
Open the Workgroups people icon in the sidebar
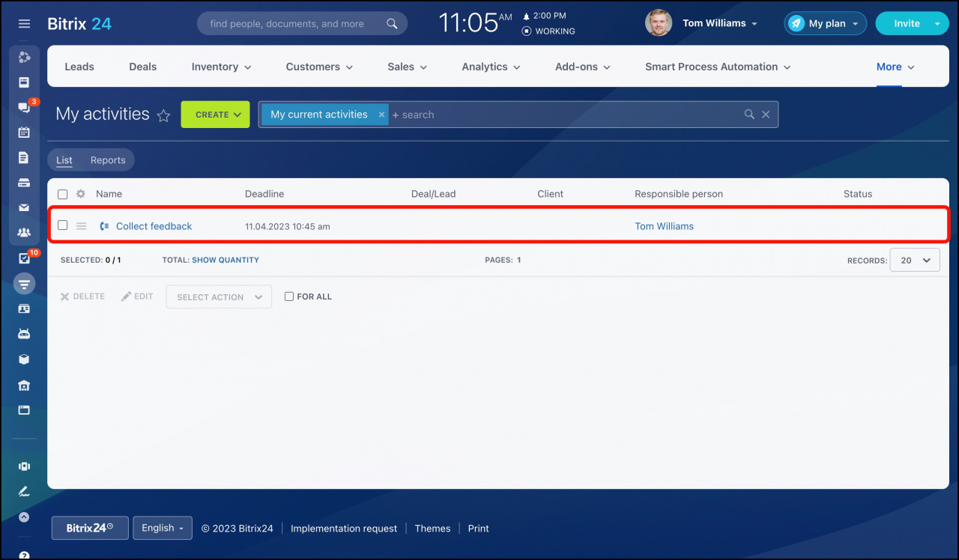24,233
